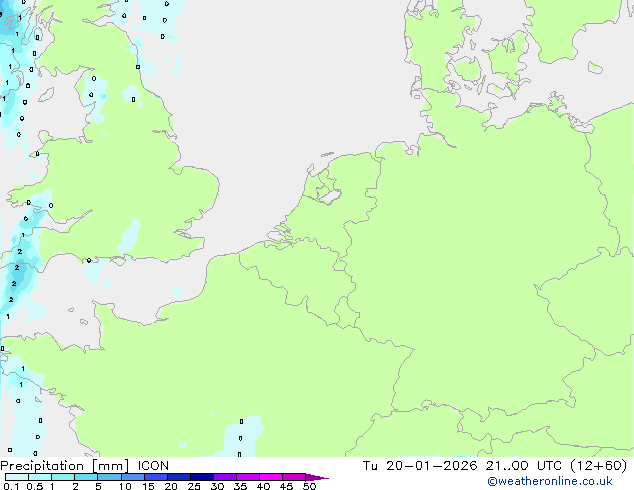634x490 pixels.
Task: Select the 1–2 mm legend color swatch
Action: (x=63, y=477)
